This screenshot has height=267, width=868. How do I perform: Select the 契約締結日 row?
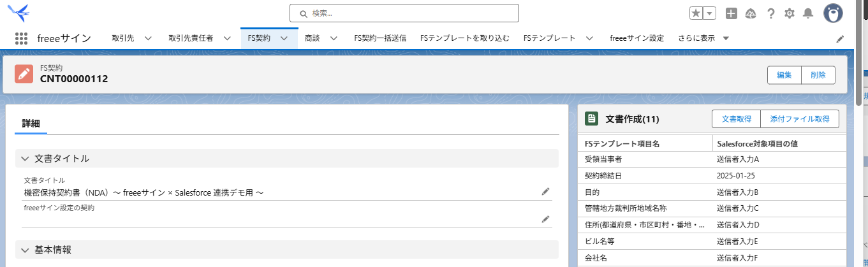pyautogui.click(x=712, y=175)
